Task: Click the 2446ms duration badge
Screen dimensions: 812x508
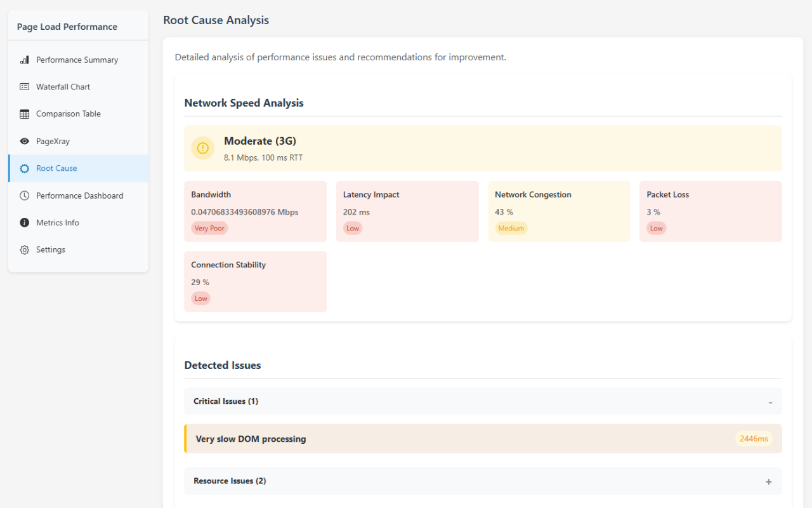Action: (754, 439)
